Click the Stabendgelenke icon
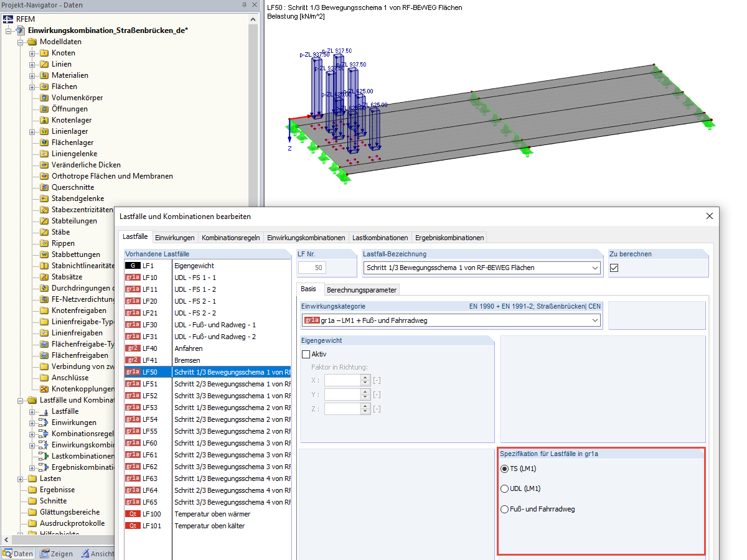 pyautogui.click(x=44, y=198)
